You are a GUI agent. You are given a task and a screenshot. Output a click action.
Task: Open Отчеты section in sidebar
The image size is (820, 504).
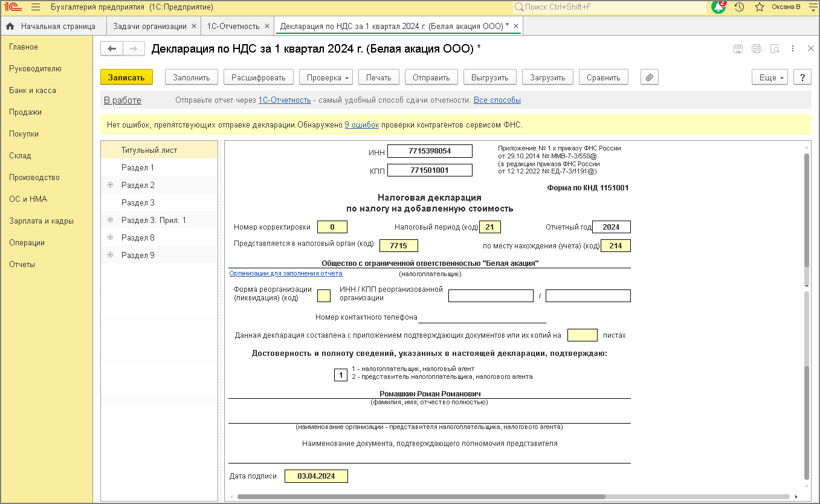coord(22,265)
